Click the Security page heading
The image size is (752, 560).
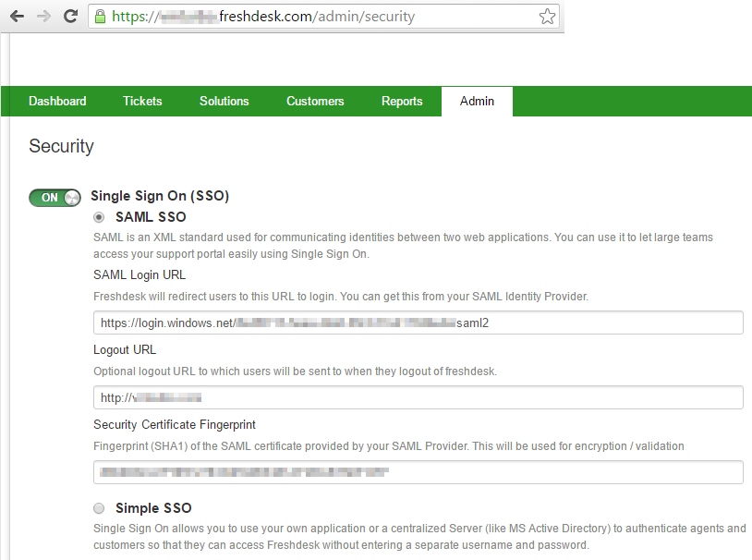[61, 146]
